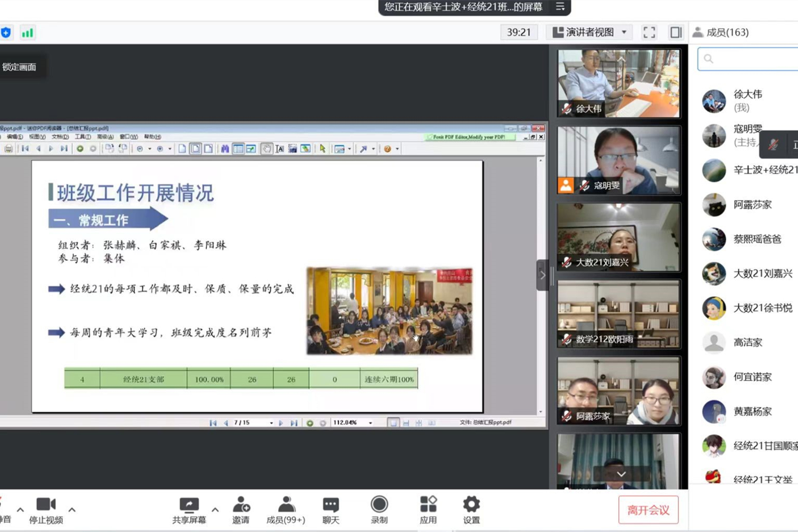Enter fullscreen with the fullscreen icon
The height and width of the screenshot is (532, 798).
tap(649, 32)
